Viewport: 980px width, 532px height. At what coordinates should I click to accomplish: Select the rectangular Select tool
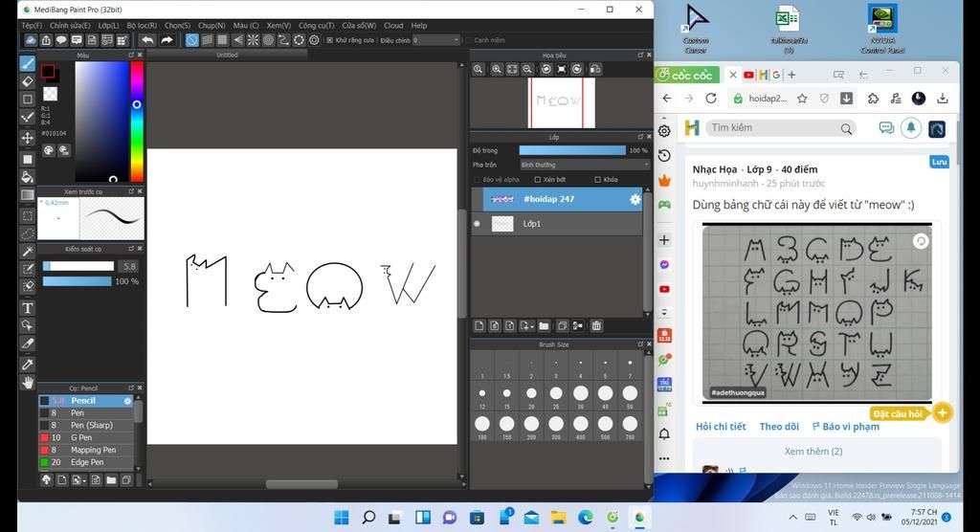pyautogui.click(x=28, y=215)
